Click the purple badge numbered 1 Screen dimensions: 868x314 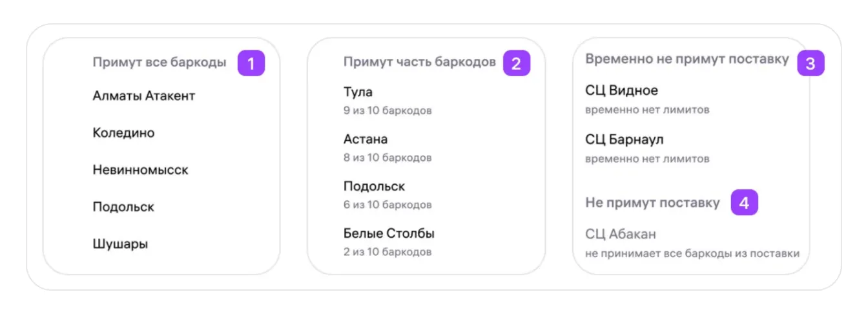pos(251,63)
